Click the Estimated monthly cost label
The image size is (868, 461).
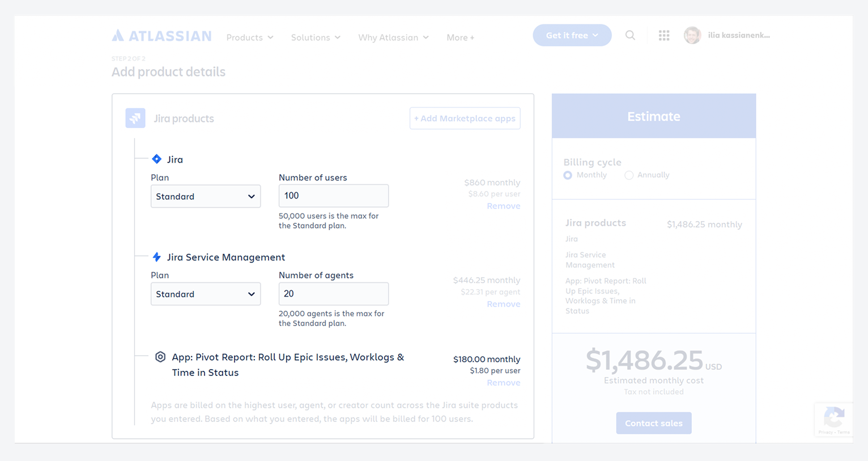point(654,380)
